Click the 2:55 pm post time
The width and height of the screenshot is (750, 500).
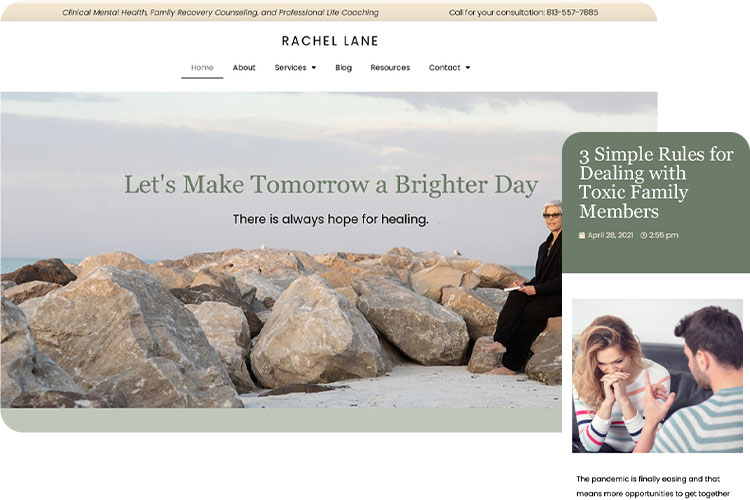click(x=663, y=235)
